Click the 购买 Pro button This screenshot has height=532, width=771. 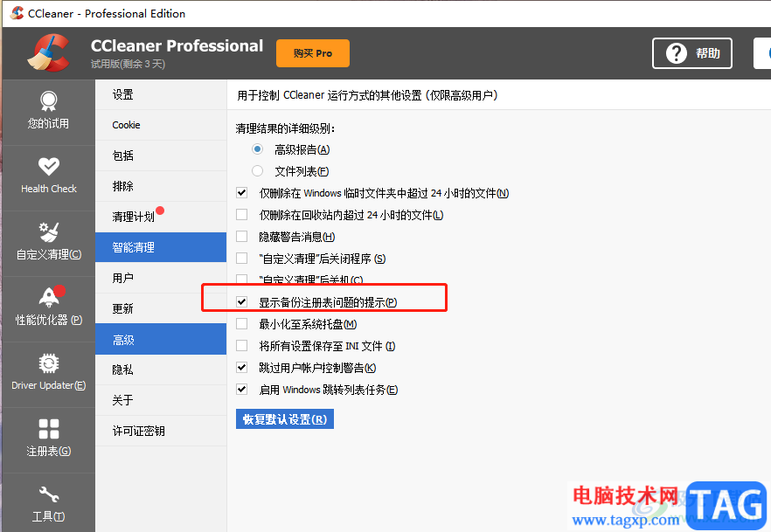point(313,53)
